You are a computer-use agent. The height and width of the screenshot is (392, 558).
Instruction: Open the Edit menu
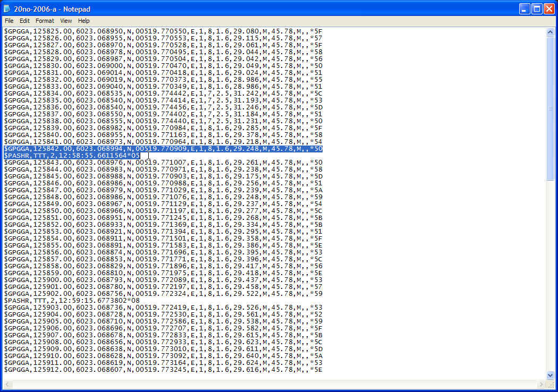(24, 21)
